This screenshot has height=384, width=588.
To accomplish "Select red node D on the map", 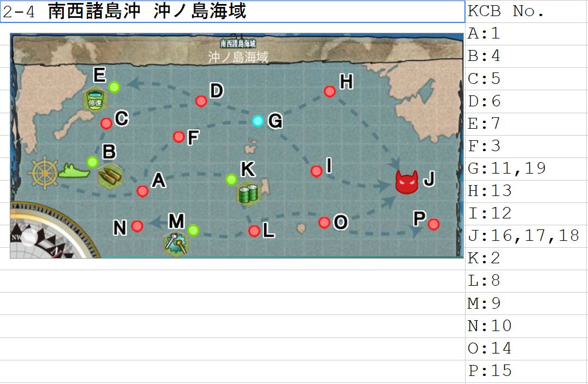I will 201,101.
